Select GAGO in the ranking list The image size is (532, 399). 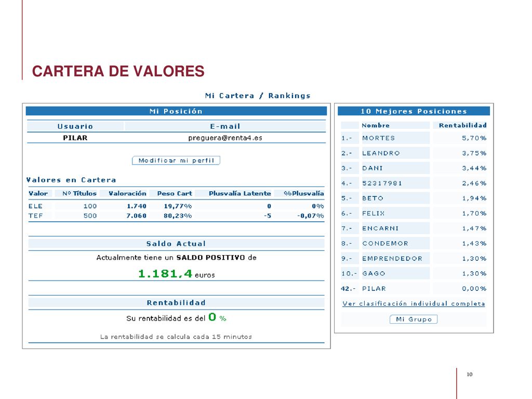click(x=374, y=273)
